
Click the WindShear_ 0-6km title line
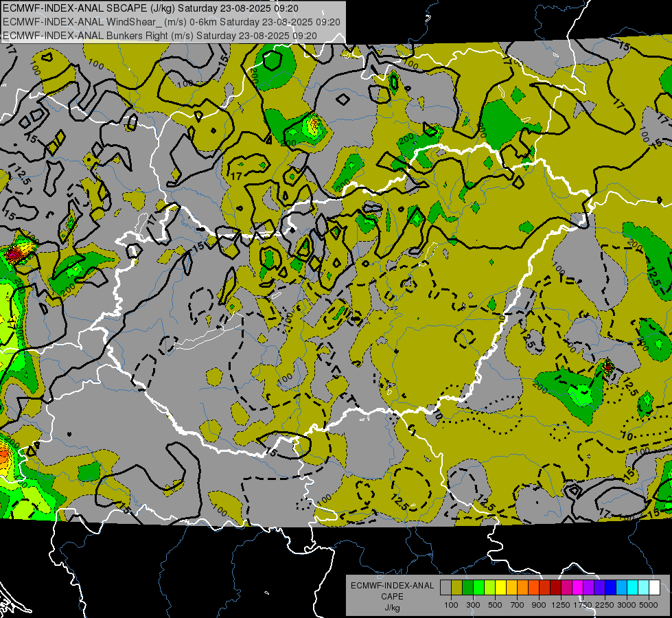coord(172,22)
